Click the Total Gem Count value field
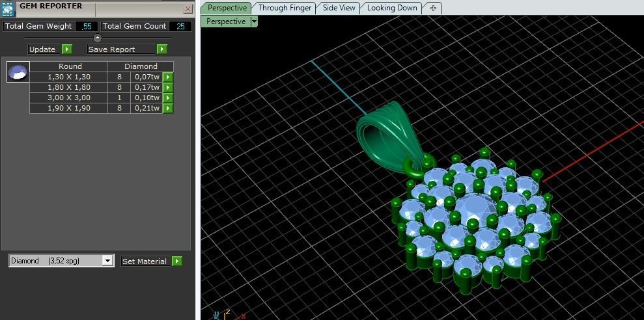The image size is (644, 320). pos(180,26)
